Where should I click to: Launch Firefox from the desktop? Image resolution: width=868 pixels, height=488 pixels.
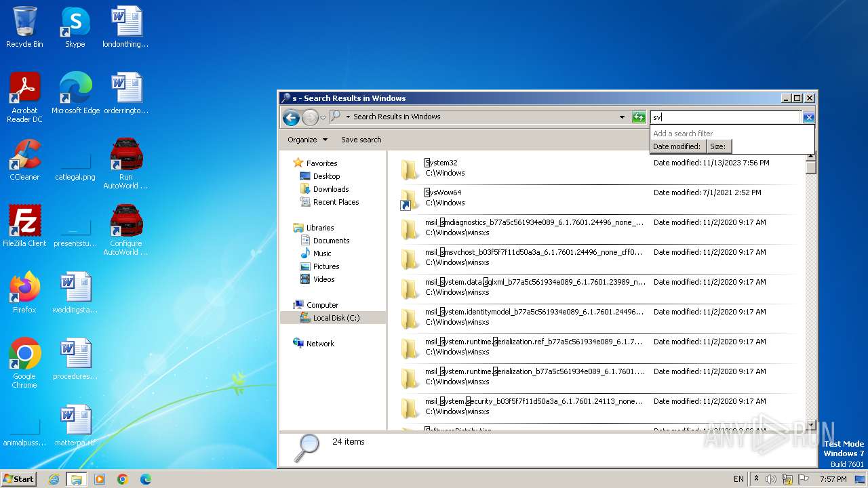pyautogui.click(x=24, y=293)
